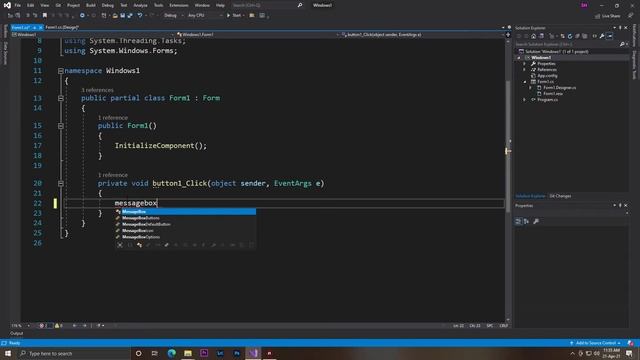This screenshot has width=640, height=360.
Task: Collapse the Form1.cs tree node
Action: 525,82
